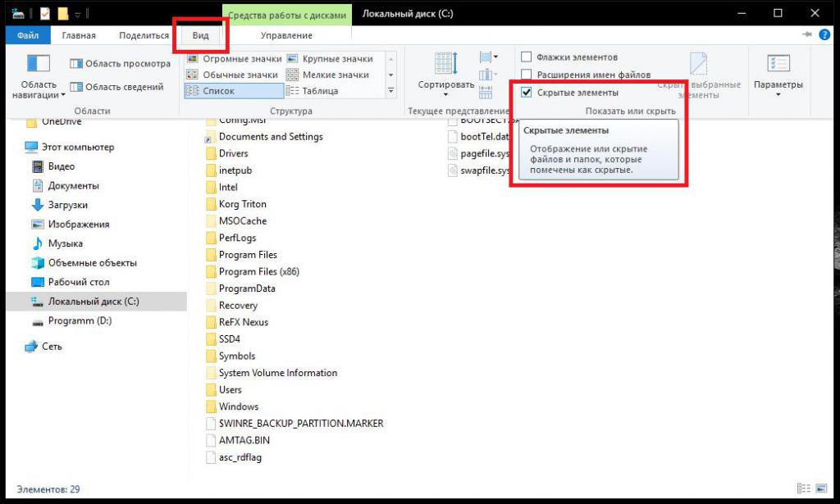This screenshot has height=504, width=840.
Task: Switch to large icons view in status bar
Action: pos(821,488)
